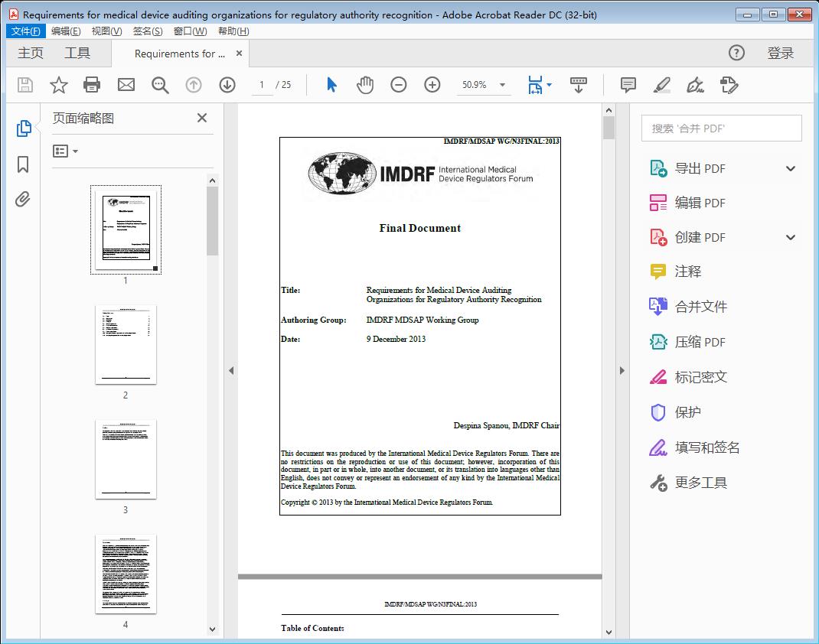The image size is (819, 644).
Task: Select the Hand tool
Action: pos(365,85)
